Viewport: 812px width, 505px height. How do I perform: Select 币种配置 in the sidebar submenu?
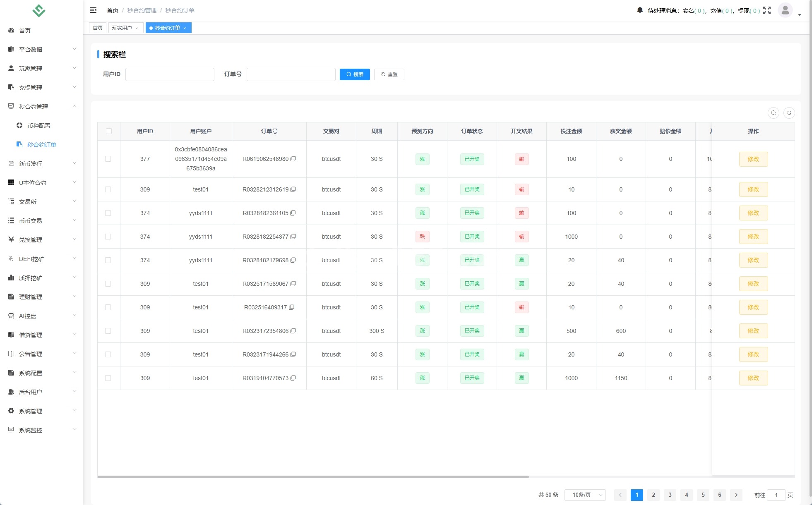tap(39, 125)
